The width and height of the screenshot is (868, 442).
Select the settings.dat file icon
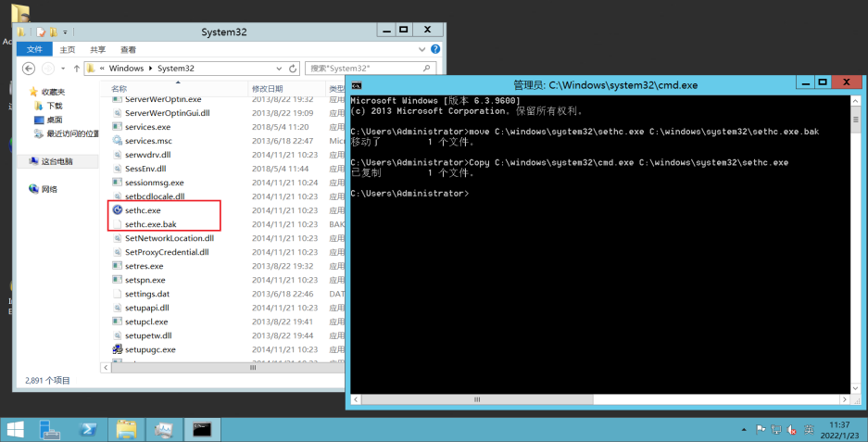[117, 294]
